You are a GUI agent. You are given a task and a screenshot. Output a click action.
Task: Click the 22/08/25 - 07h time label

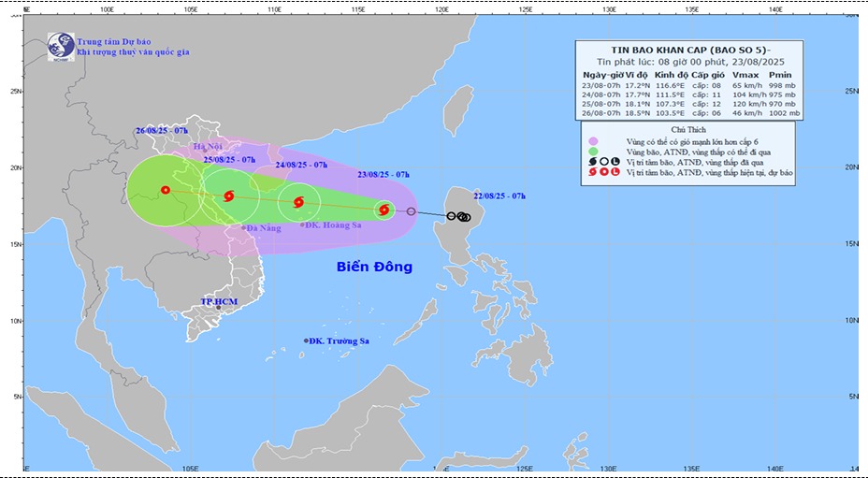click(499, 196)
